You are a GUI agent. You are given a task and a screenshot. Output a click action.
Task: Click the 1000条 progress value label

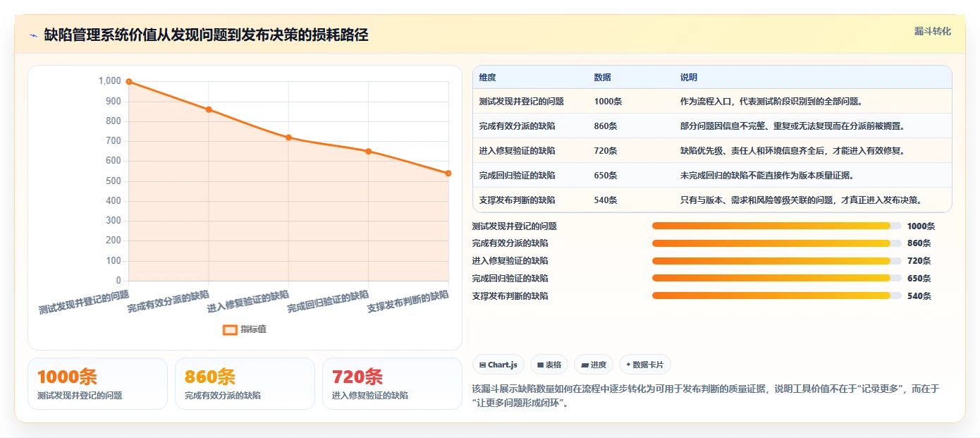(x=921, y=226)
